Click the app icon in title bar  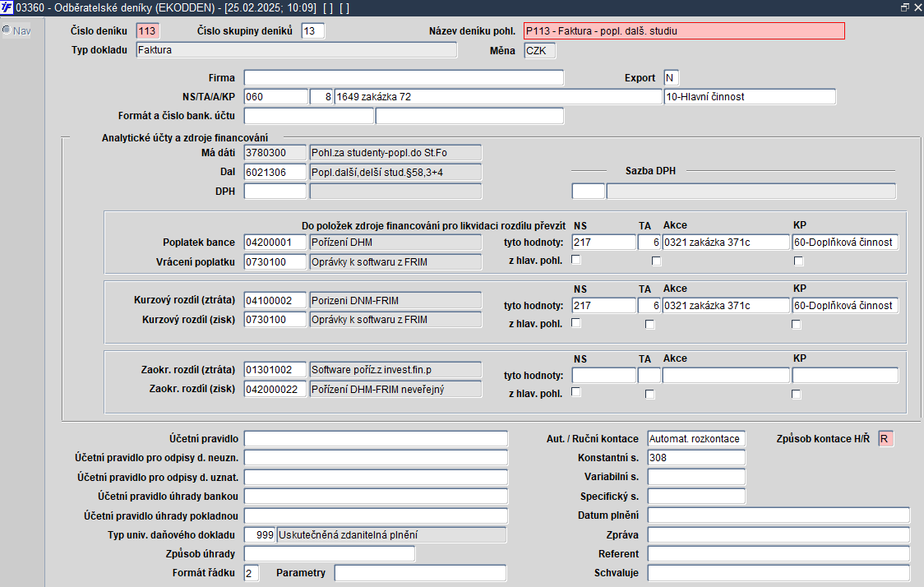tap(7, 7)
